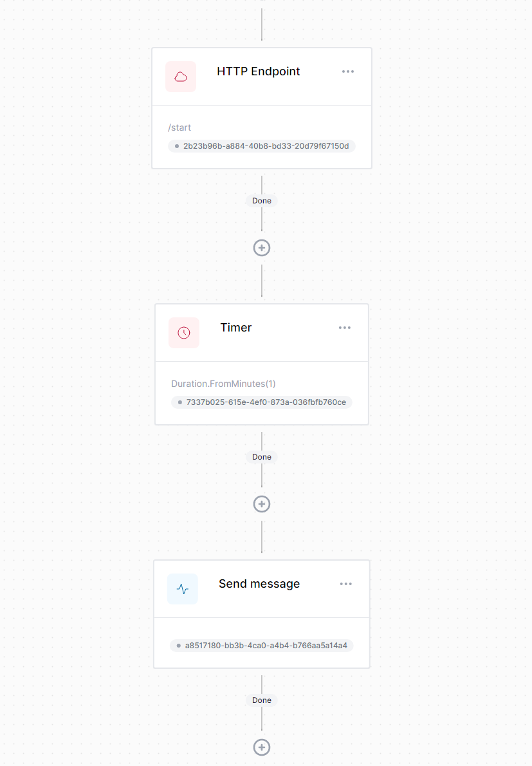Select the Done label under the Timer node

point(261,457)
